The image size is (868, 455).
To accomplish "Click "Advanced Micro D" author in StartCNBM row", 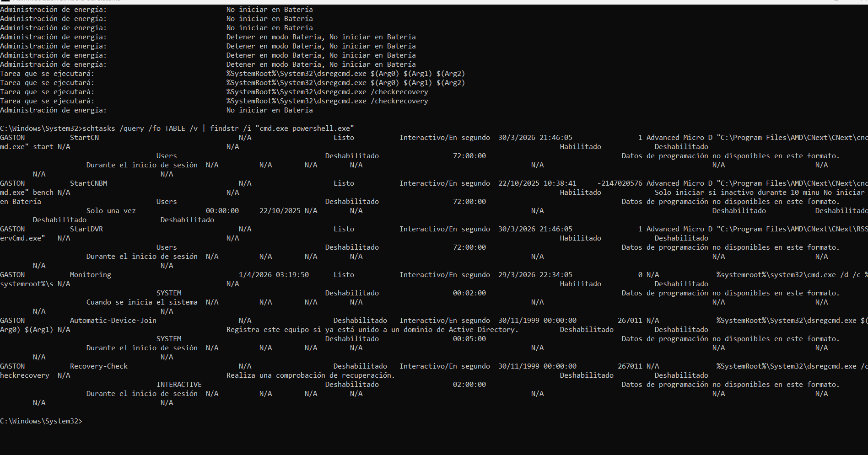I will [679, 183].
